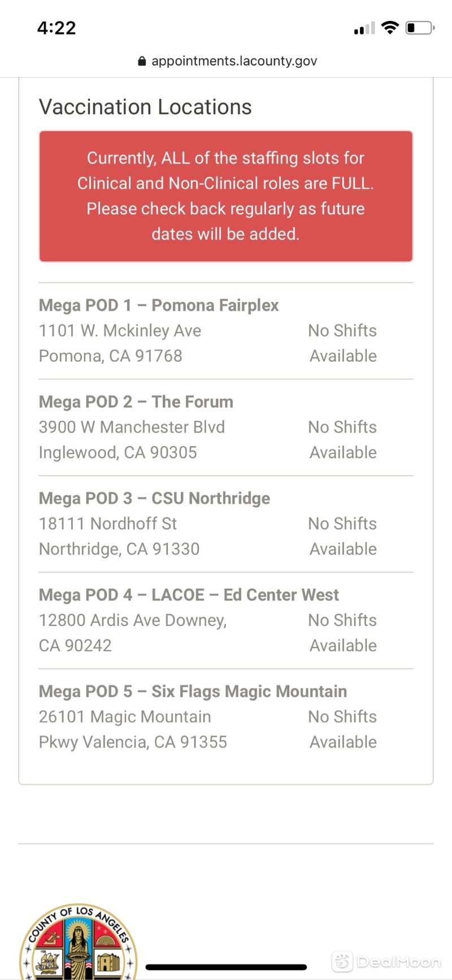The height and width of the screenshot is (980, 452).
Task: Tap the Vaccination Locations heading
Action: click(x=145, y=107)
